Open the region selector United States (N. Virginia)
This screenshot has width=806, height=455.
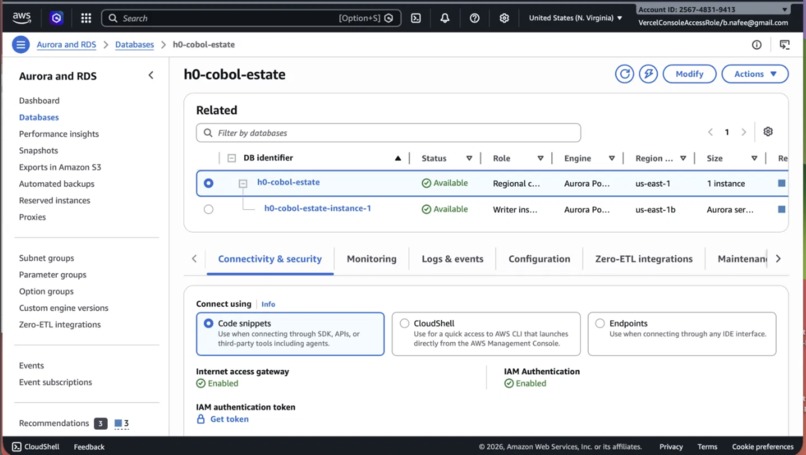pos(575,18)
